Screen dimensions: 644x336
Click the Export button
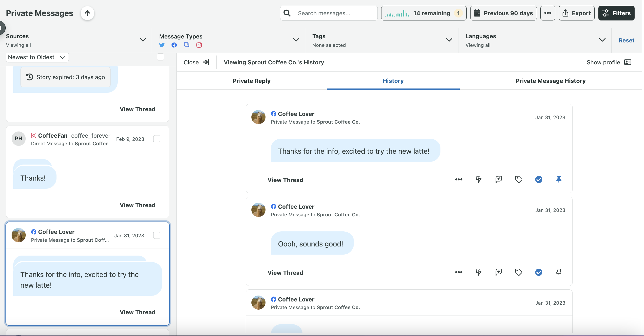(x=576, y=13)
